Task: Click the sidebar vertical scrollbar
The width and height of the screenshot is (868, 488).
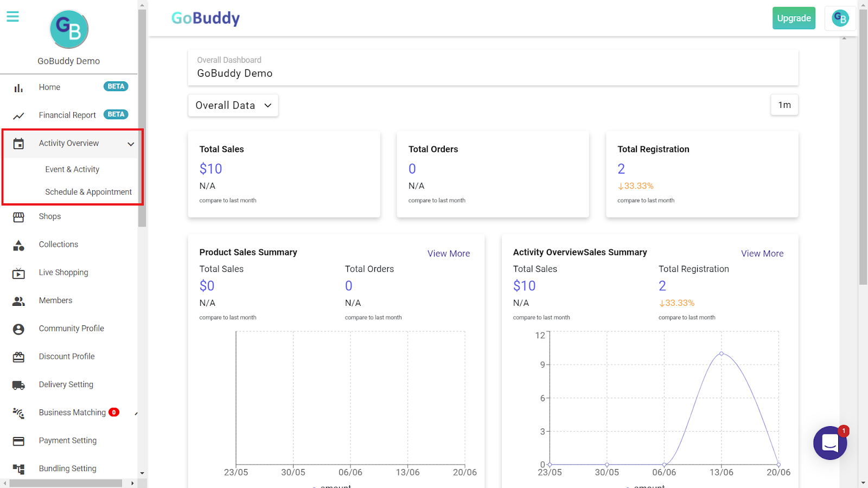Action: 142,118
